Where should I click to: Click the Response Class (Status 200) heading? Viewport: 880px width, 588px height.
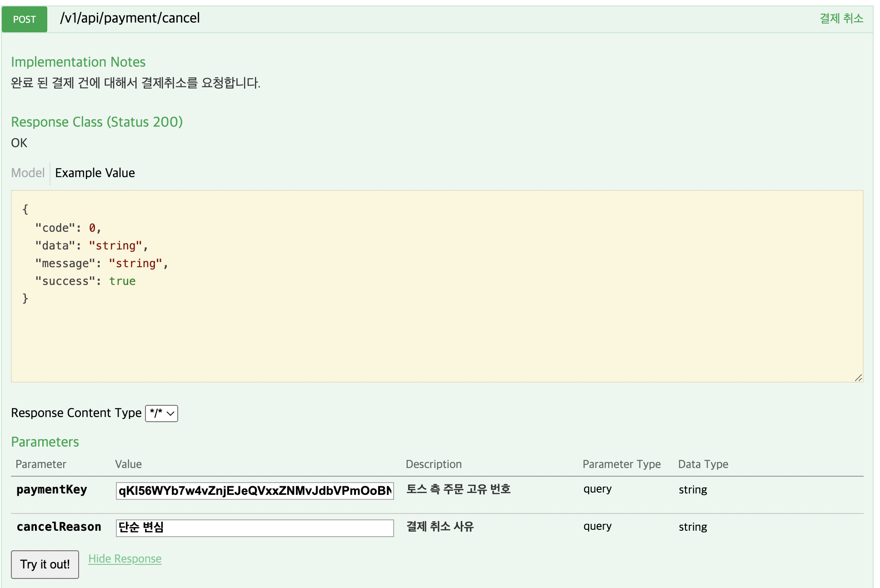(97, 122)
